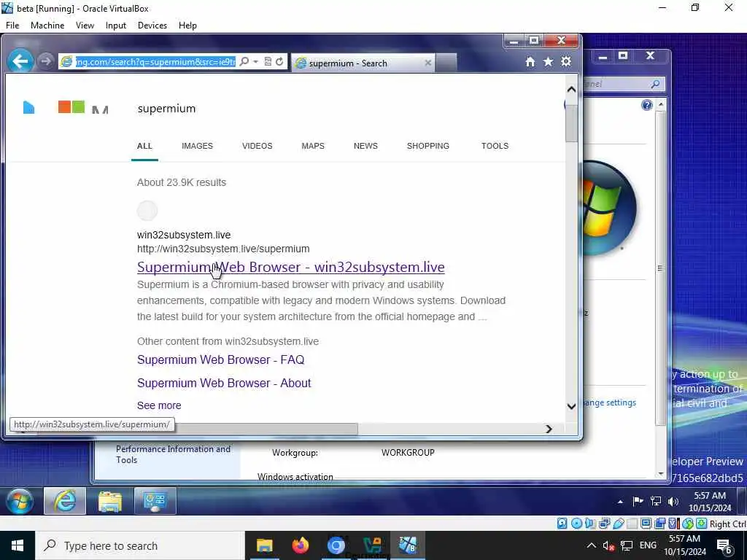Open the TOOLS search option
Screen dimensions: 747x560
(x=495, y=146)
